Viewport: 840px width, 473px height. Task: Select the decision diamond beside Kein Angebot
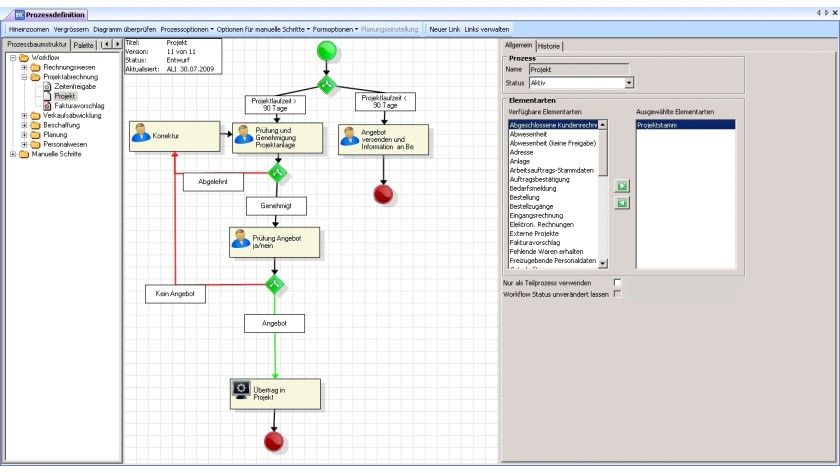pyautogui.click(x=275, y=284)
